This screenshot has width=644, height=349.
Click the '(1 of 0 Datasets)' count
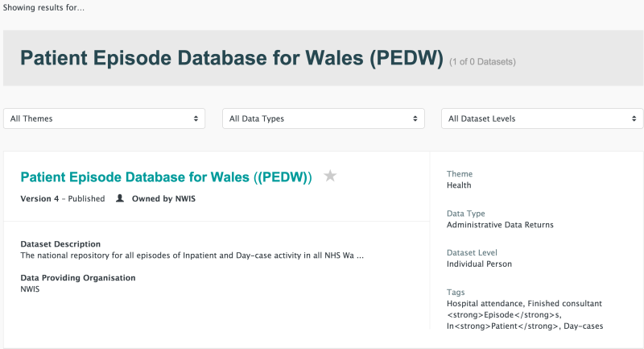pyautogui.click(x=482, y=61)
